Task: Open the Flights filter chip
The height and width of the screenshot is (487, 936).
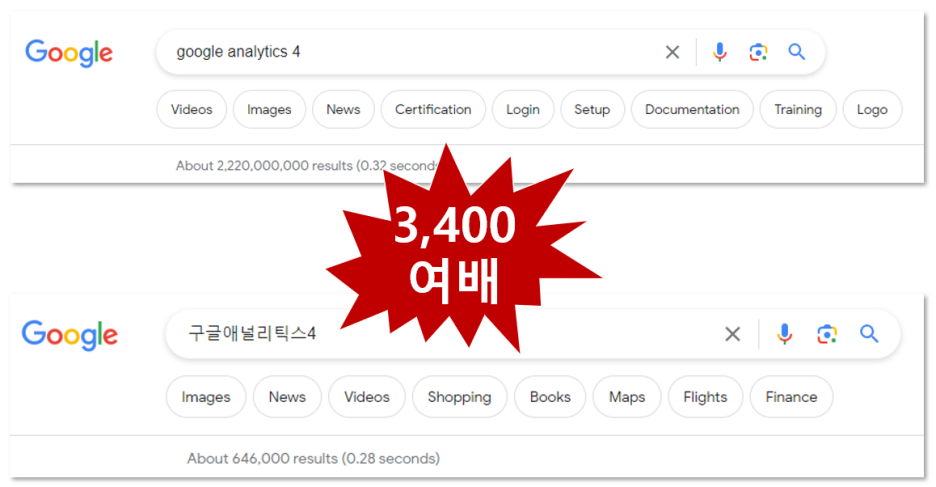Action: pos(706,397)
